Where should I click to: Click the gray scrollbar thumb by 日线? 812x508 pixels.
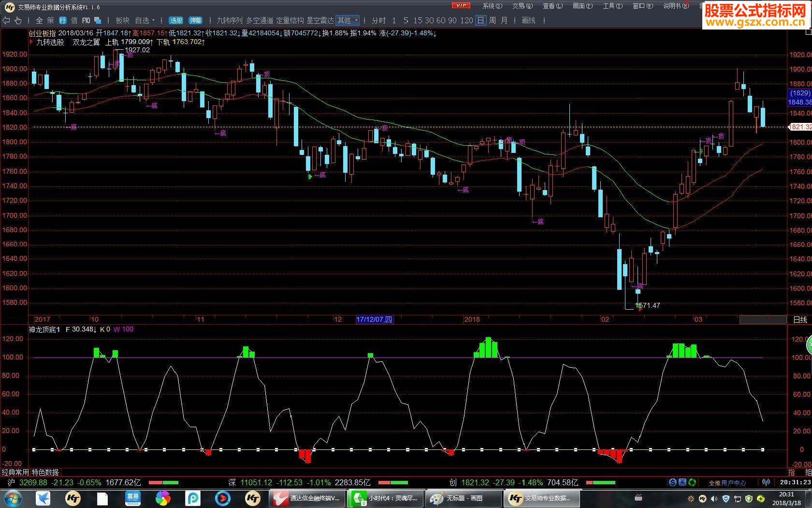point(763,320)
